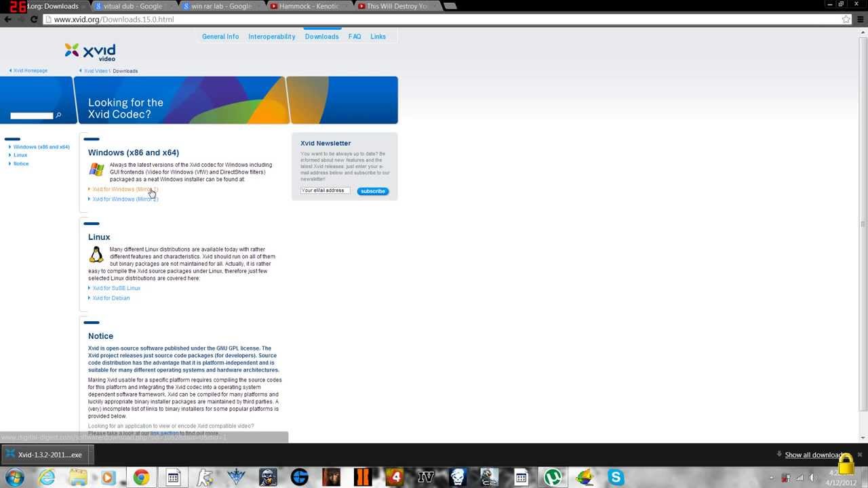Bookmark this page with the star icon
The width and height of the screenshot is (868, 488).
(846, 20)
